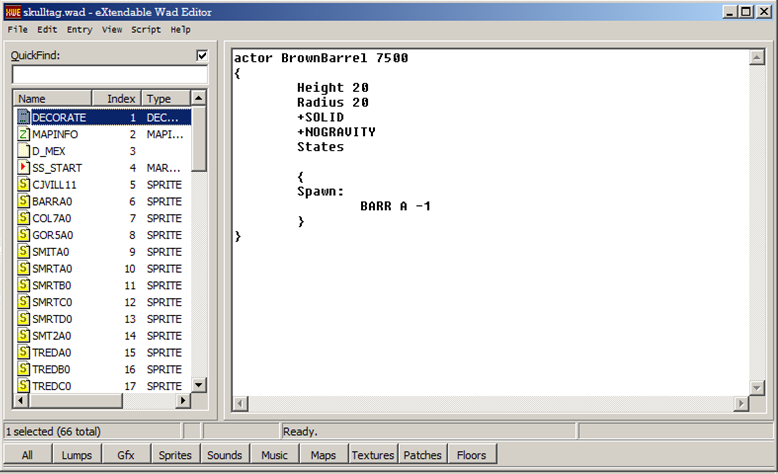The width and height of the screenshot is (778, 474).
Task: Click the SMITA0 sprite icon
Action: tap(23, 252)
